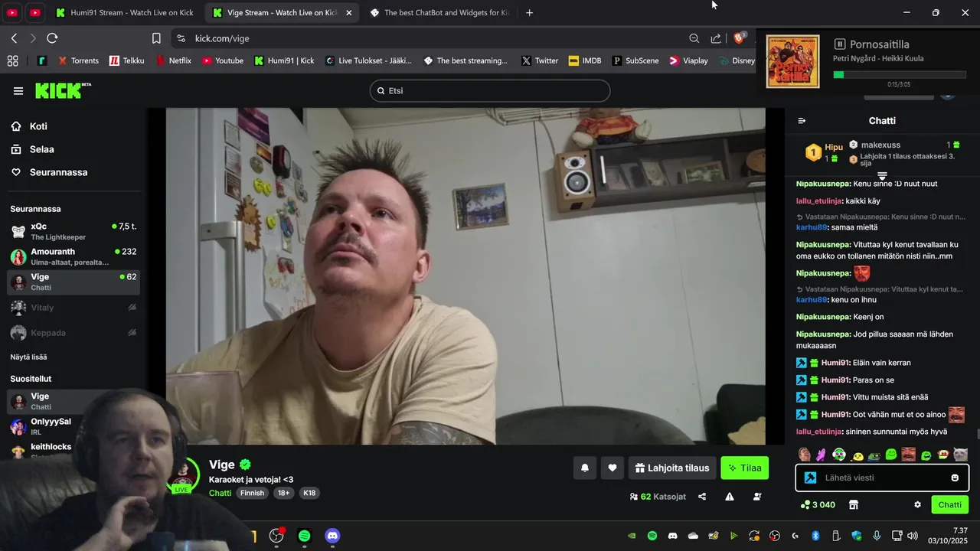Expand the gift leaderboard chevron
Image resolution: width=980 pixels, height=551 pixels.
click(x=882, y=176)
